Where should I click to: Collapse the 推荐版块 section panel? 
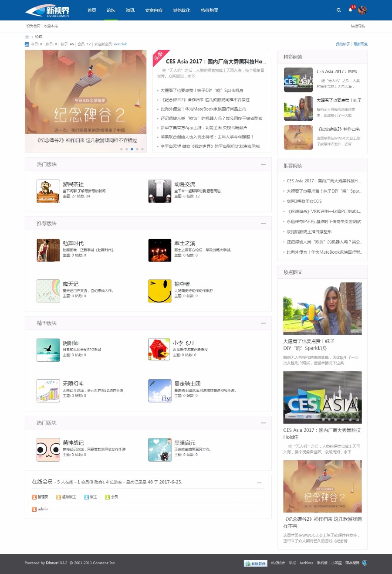[x=263, y=223]
